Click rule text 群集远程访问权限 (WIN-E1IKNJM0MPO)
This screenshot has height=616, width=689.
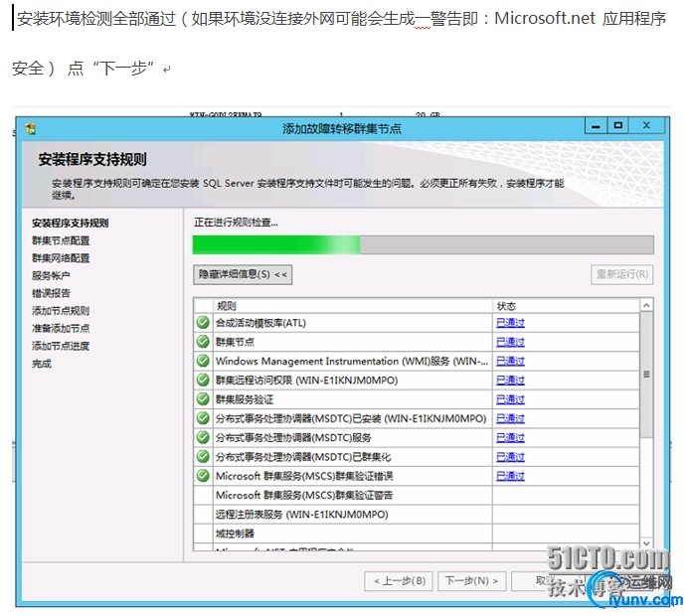[x=306, y=381]
